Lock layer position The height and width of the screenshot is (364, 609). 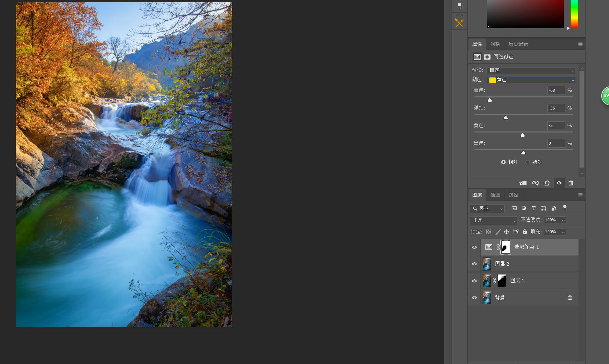coord(506,232)
